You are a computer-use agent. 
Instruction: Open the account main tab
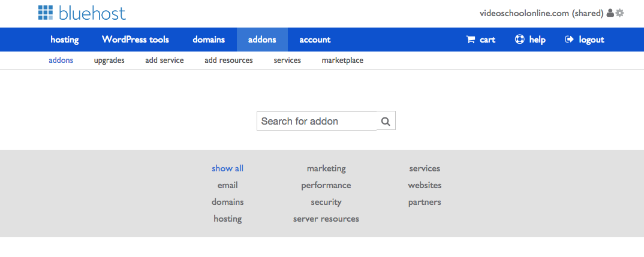pos(315,40)
